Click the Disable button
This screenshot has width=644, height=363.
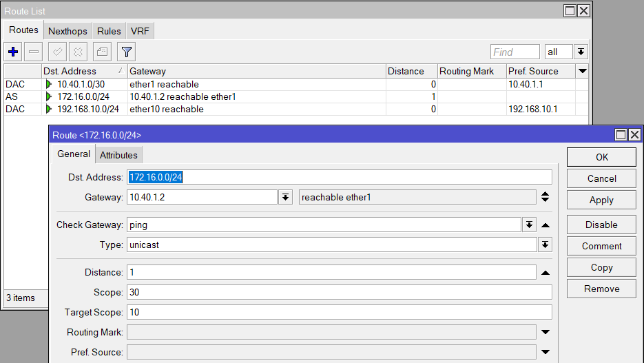pyautogui.click(x=602, y=225)
